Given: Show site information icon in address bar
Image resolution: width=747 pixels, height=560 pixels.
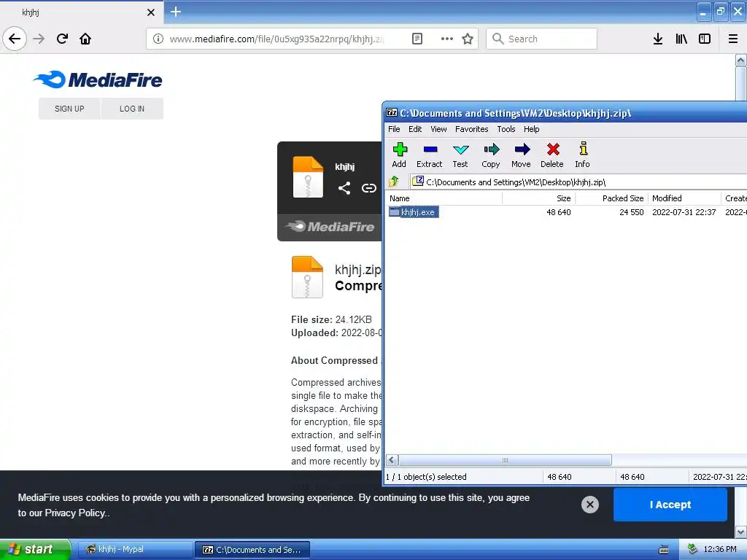Looking at the screenshot, I should point(158,39).
